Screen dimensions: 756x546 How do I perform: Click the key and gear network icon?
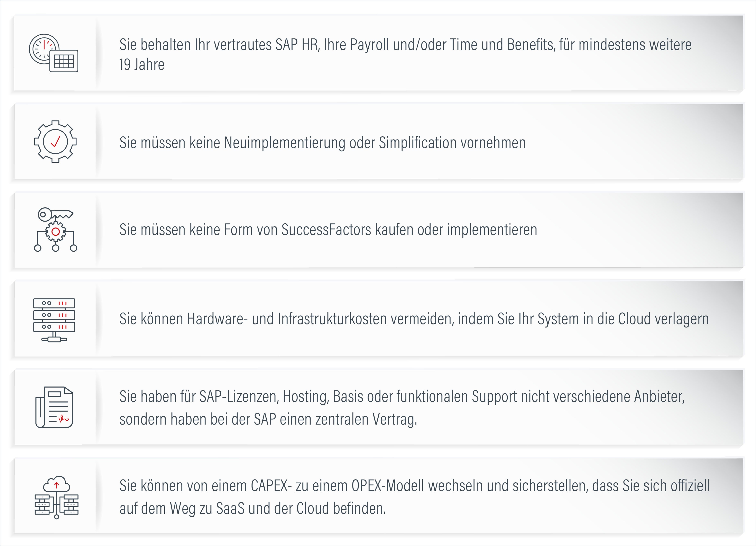[55, 230]
